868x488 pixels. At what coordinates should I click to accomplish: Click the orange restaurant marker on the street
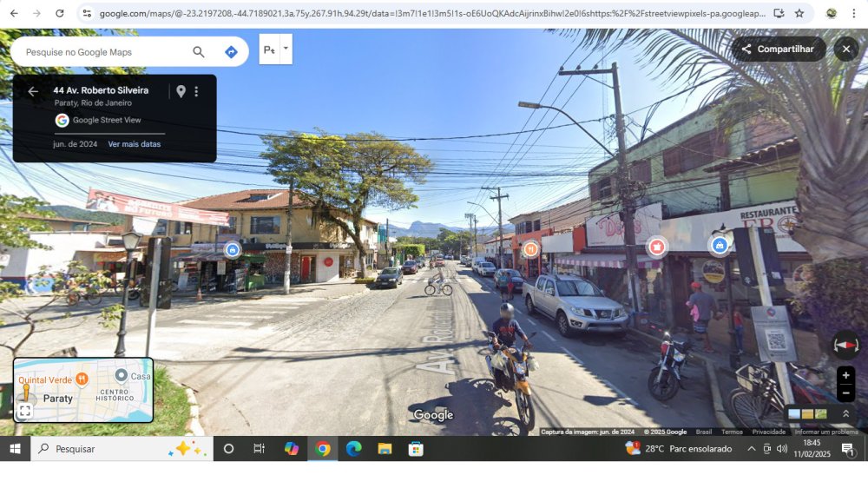pyautogui.click(x=530, y=248)
